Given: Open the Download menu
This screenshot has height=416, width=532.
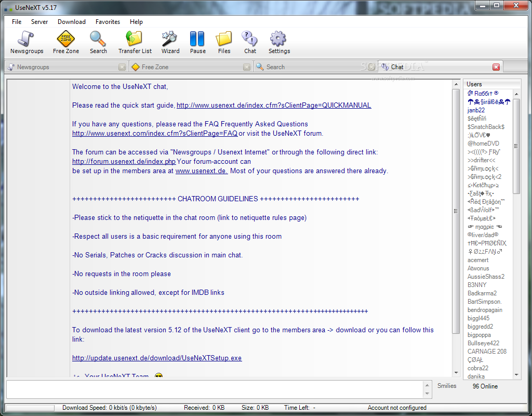Looking at the screenshot, I should 72,22.
